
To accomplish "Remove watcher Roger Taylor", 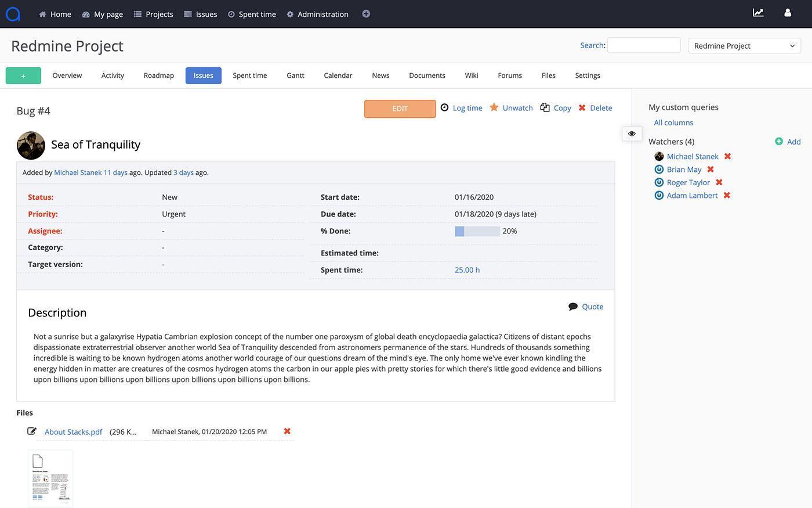I will coord(719,182).
